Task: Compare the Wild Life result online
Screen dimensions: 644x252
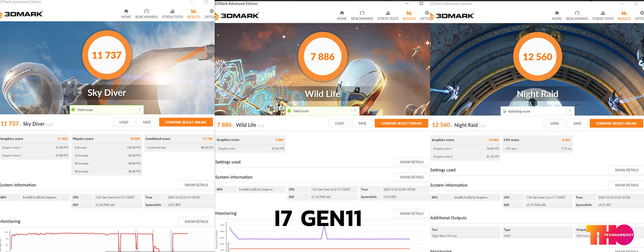Action: tap(401, 123)
